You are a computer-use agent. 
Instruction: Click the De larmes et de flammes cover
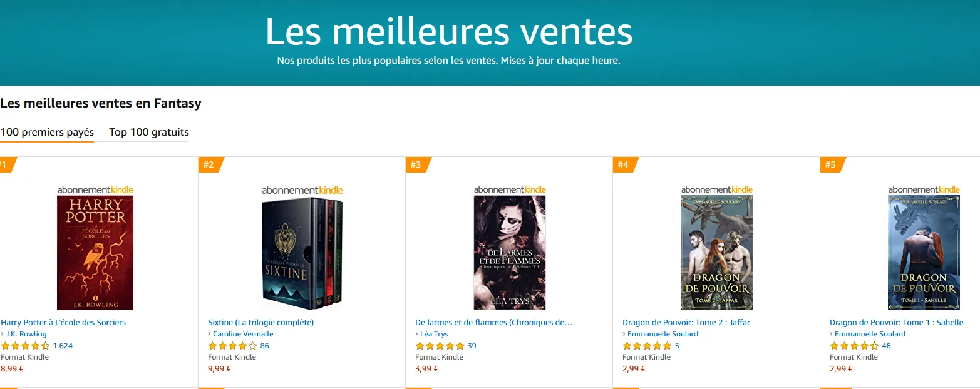[x=510, y=253]
